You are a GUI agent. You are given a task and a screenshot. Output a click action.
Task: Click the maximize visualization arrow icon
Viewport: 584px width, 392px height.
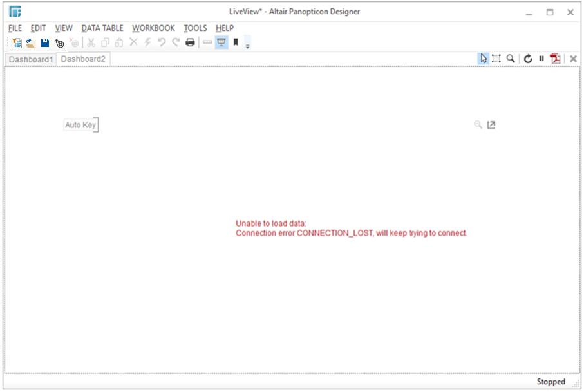[491, 125]
